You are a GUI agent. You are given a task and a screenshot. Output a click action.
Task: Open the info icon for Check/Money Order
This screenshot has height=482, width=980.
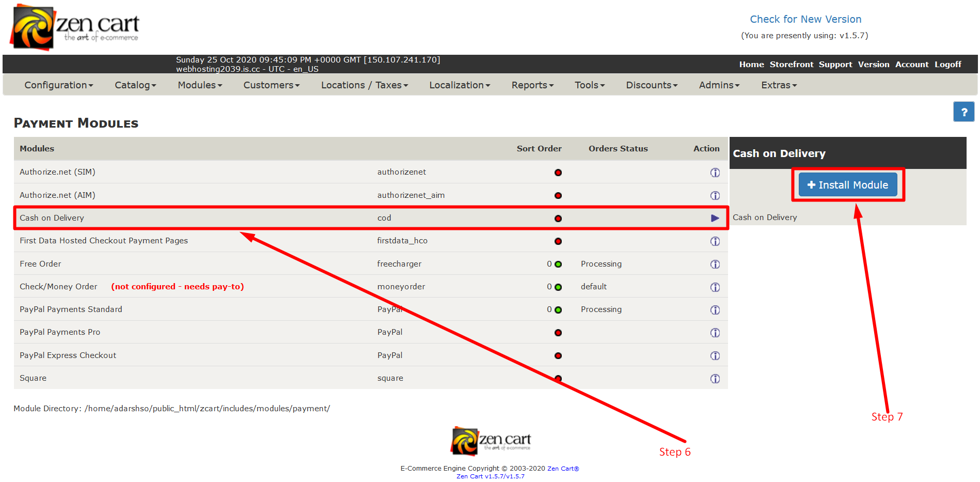(x=715, y=287)
